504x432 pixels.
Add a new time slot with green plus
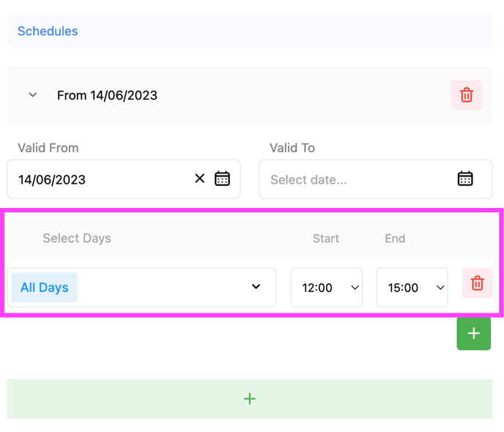pos(473,333)
